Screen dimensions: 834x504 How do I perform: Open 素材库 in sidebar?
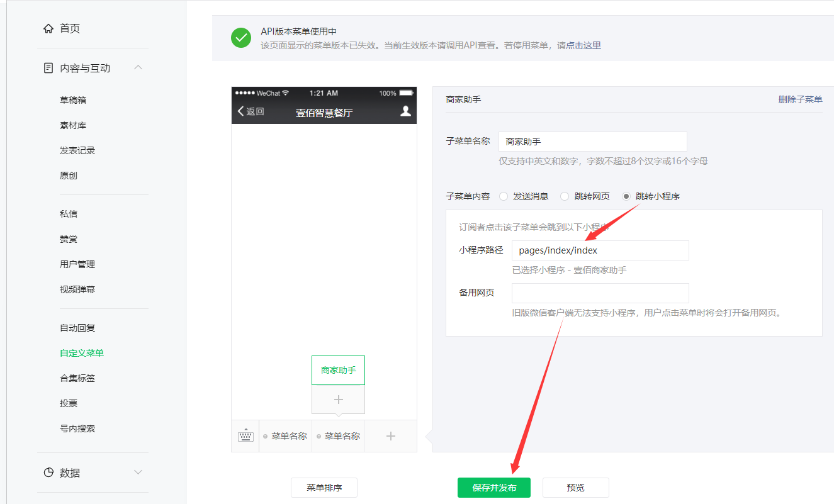[73, 125]
